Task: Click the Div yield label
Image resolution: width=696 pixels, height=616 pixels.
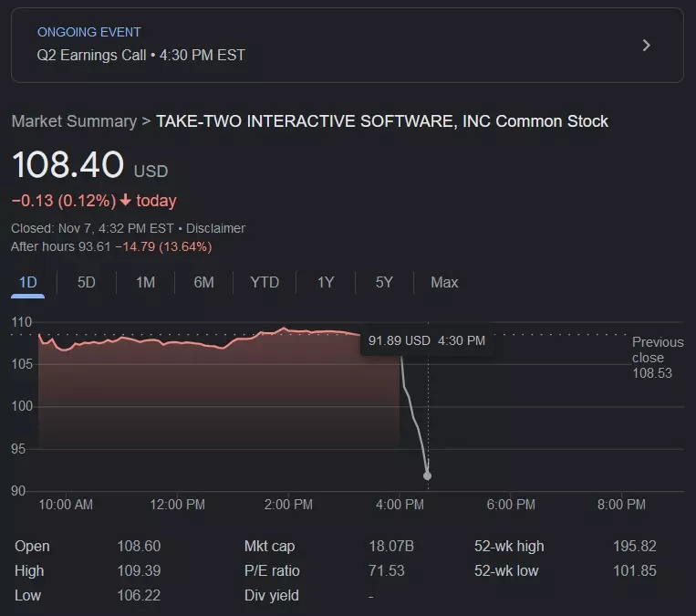Action: 272,596
